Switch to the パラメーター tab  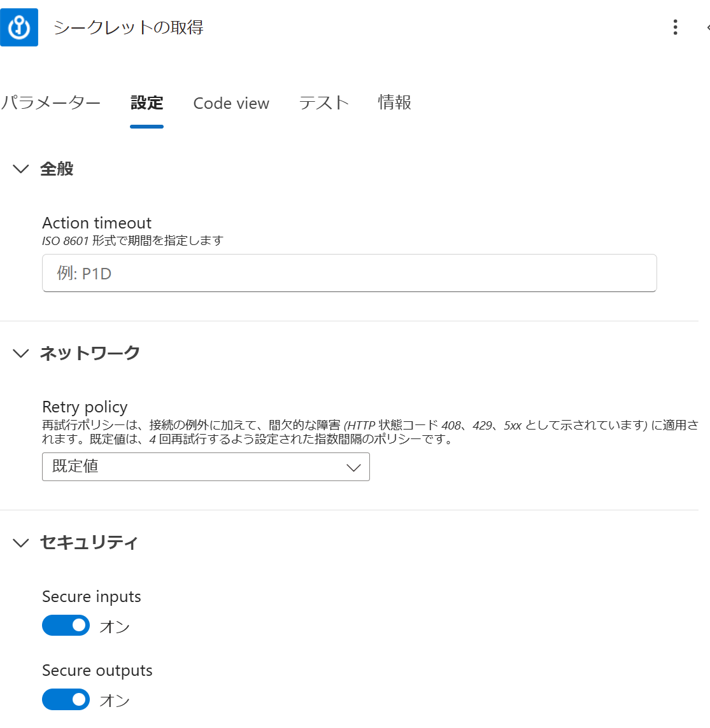coord(50,102)
